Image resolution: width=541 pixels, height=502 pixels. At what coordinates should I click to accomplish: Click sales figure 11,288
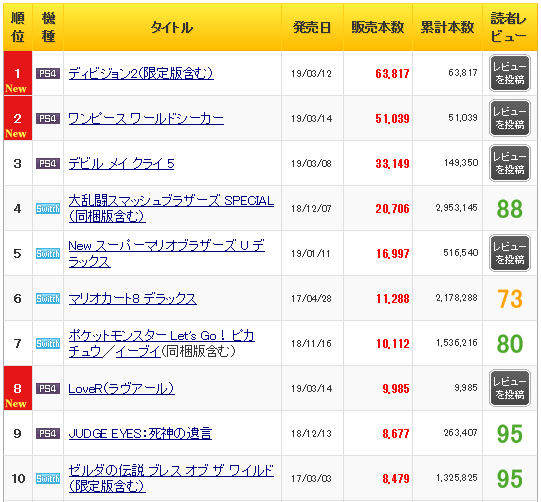click(393, 298)
